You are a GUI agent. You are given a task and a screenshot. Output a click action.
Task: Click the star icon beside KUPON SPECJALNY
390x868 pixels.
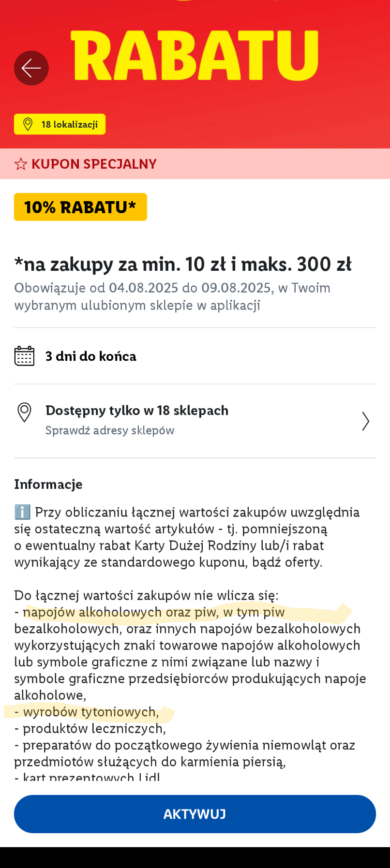(21, 164)
